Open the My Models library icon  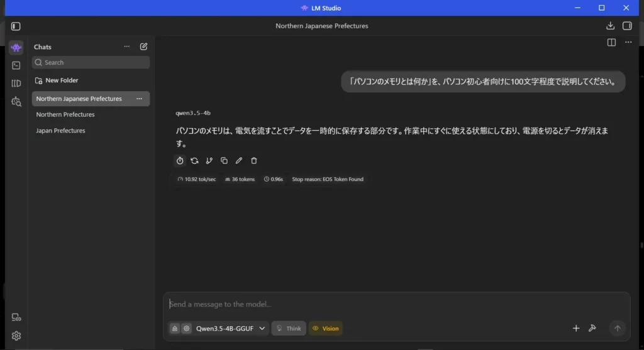point(16,84)
